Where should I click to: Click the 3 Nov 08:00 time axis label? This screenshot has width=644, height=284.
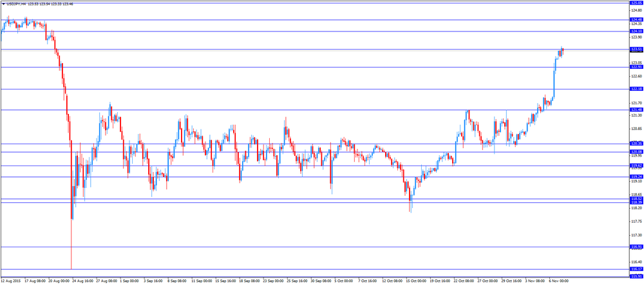(x=536, y=281)
